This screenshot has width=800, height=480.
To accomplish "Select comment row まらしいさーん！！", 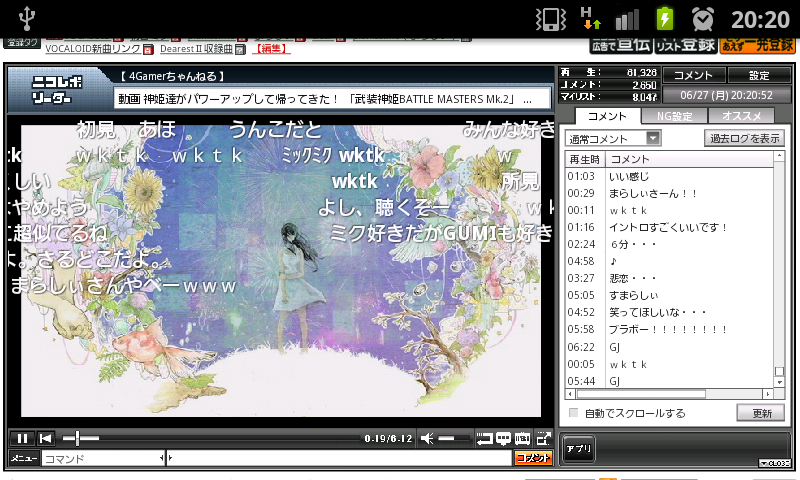I will tap(669, 193).
